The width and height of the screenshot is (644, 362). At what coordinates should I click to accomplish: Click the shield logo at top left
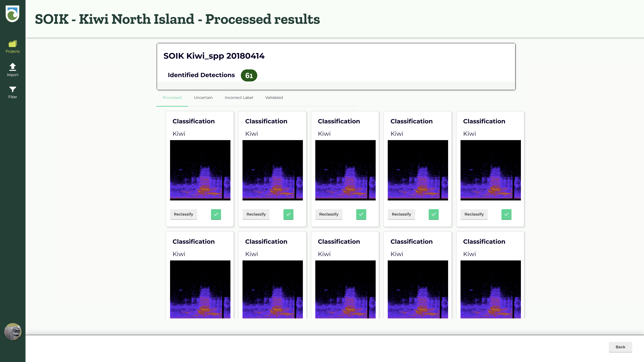click(x=13, y=14)
